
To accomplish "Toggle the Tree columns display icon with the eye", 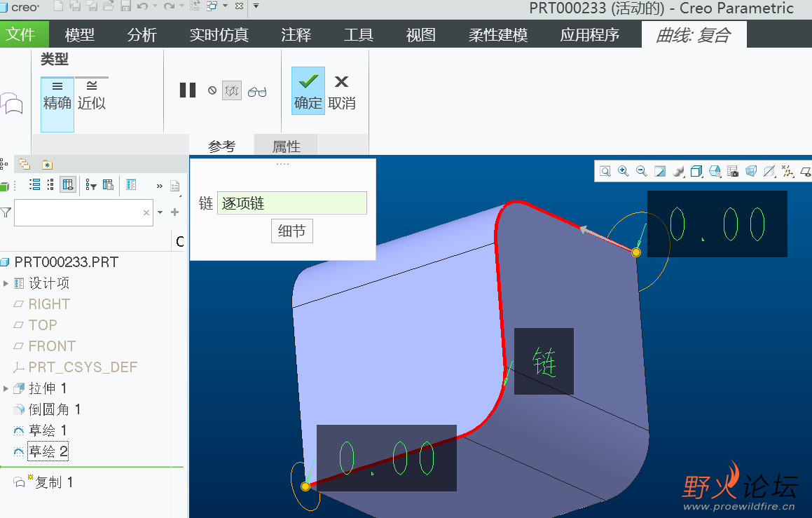I will (68, 184).
